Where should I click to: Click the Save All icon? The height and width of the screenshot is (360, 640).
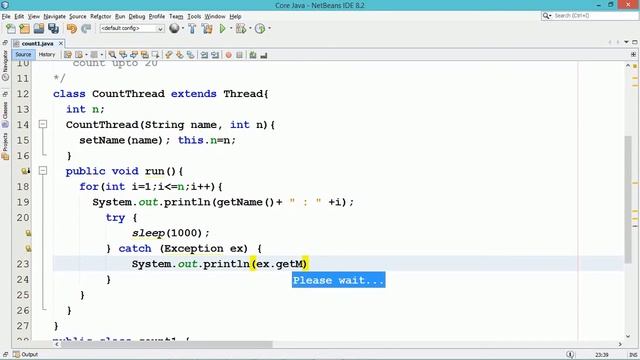(53, 29)
